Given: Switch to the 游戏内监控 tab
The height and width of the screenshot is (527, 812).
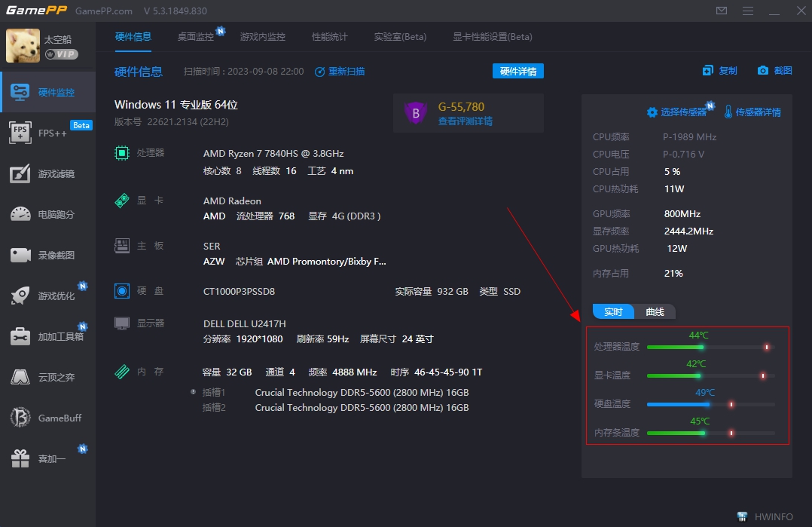Looking at the screenshot, I should (x=263, y=37).
